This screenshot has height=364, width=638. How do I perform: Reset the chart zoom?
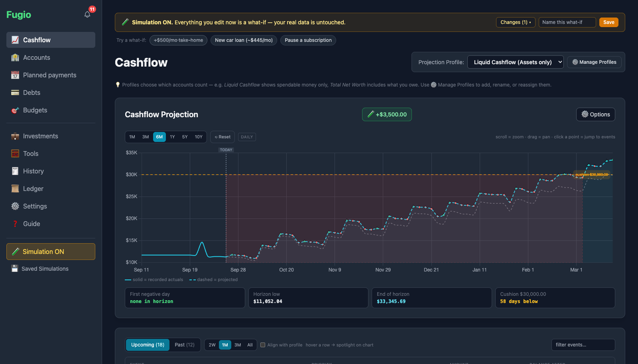point(223,137)
